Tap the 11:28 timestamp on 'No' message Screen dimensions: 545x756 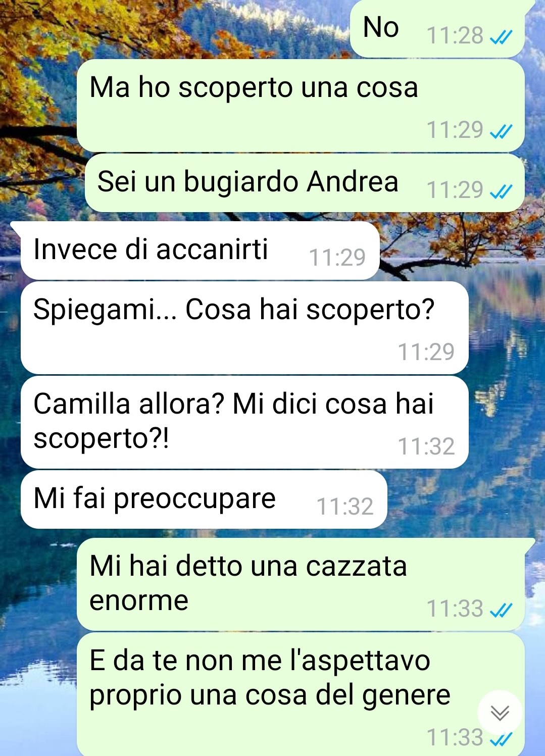[x=455, y=36]
